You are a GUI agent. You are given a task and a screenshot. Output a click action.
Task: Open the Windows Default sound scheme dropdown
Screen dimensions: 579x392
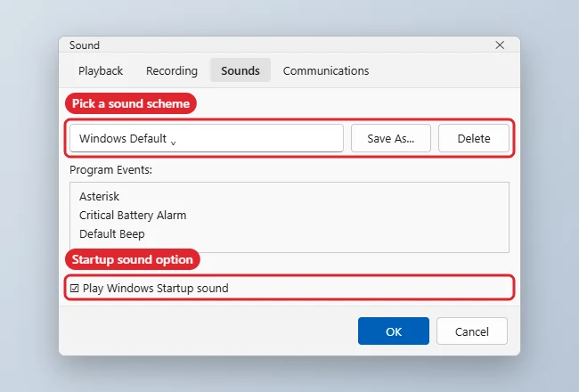point(207,138)
